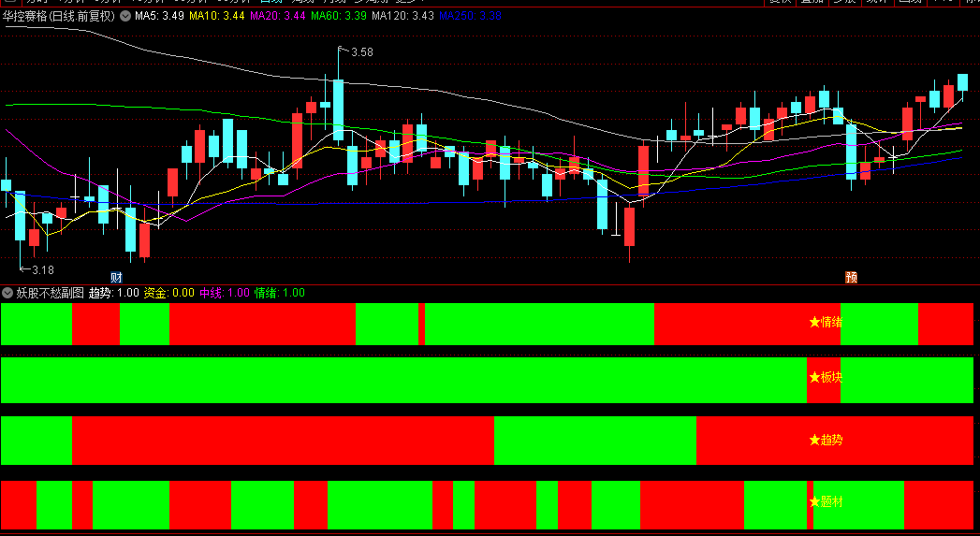Click the 3.18 low price marker
The image size is (980, 536).
(42, 270)
